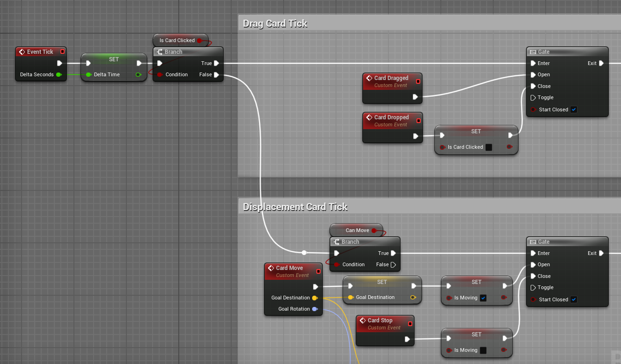Click the Toggle pin on the Drag Card Tick Gate
The image size is (621, 364).
coord(533,98)
